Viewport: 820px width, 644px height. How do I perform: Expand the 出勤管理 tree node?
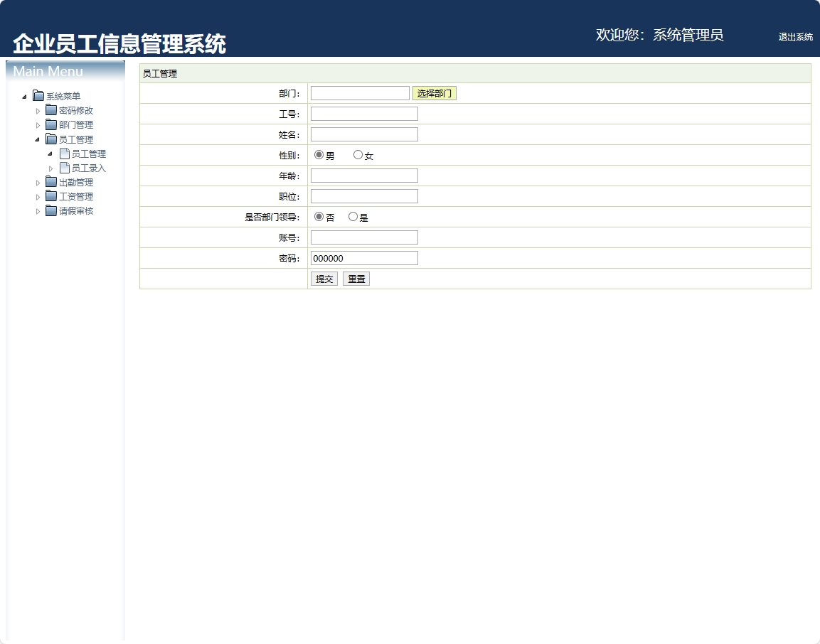click(38, 182)
